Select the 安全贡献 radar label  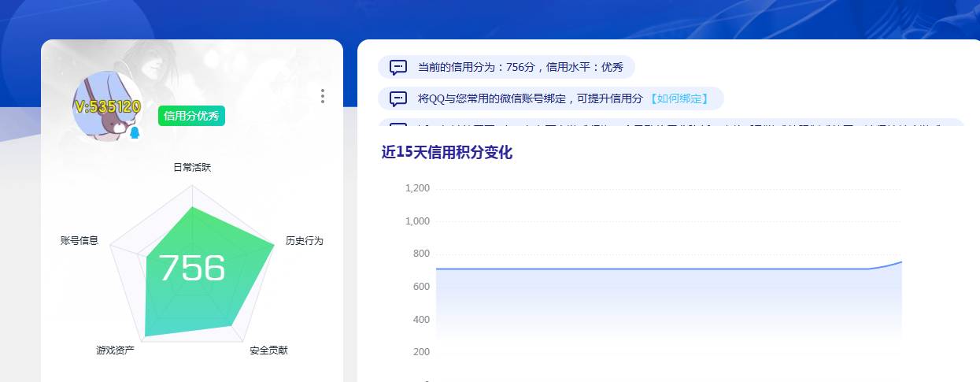pos(268,350)
